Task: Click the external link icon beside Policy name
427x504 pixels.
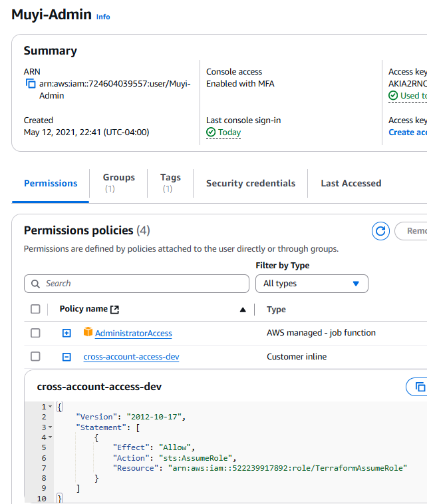Action: [x=114, y=309]
